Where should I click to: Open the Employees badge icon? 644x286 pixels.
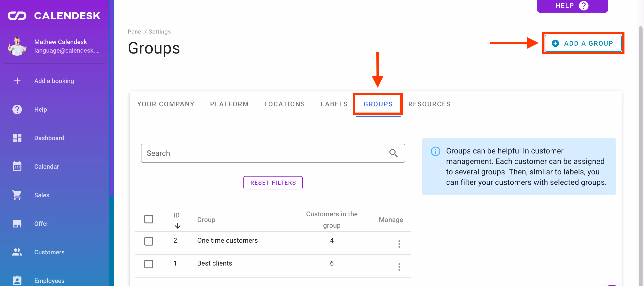pos(17,281)
